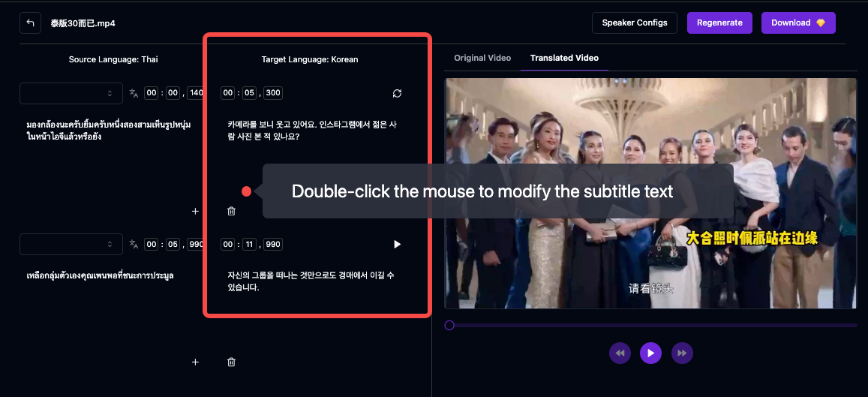This screenshot has height=397, width=868.
Task: Click the back arrow next to the file name
Action: pyautogui.click(x=30, y=23)
